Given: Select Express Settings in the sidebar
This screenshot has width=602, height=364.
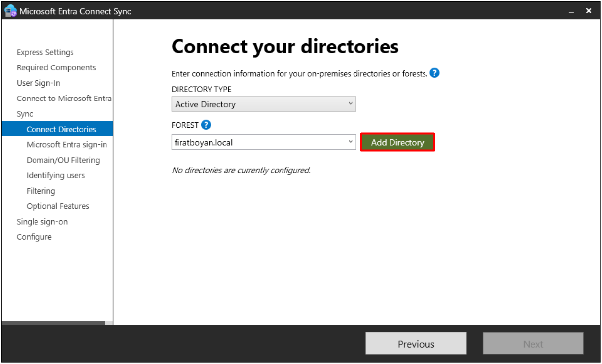Looking at the screenshot, I should (45, 52).
